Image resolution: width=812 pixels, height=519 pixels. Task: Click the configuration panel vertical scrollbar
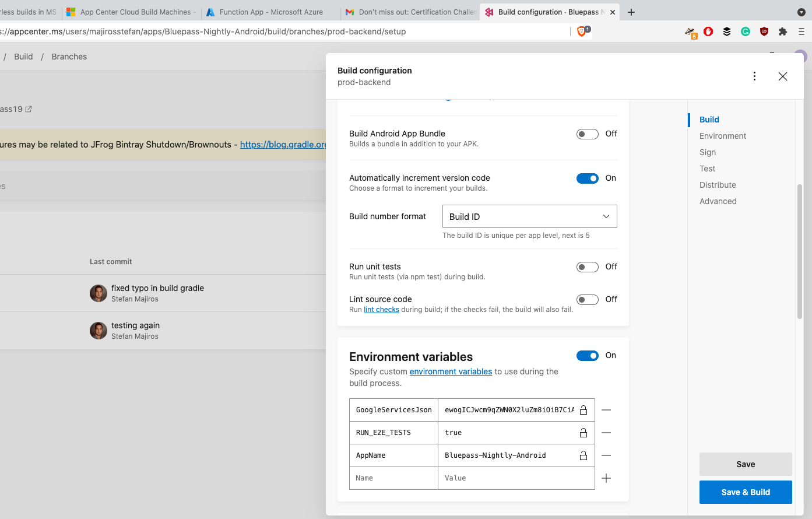pyautogui.click(x=800, y=251)
